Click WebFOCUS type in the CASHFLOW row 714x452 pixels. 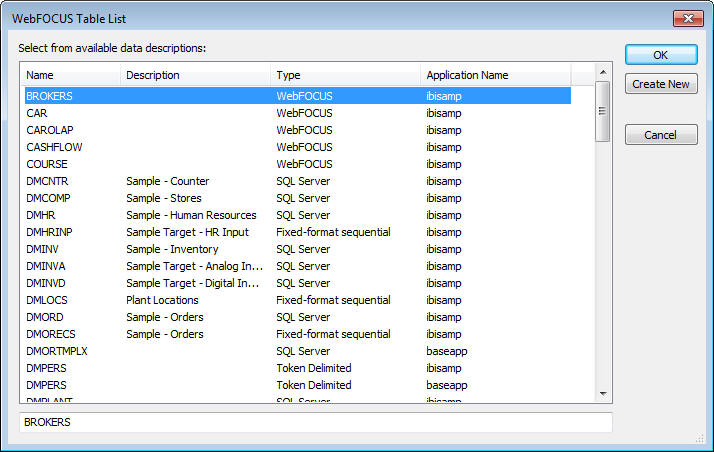[x=304, y=147]
